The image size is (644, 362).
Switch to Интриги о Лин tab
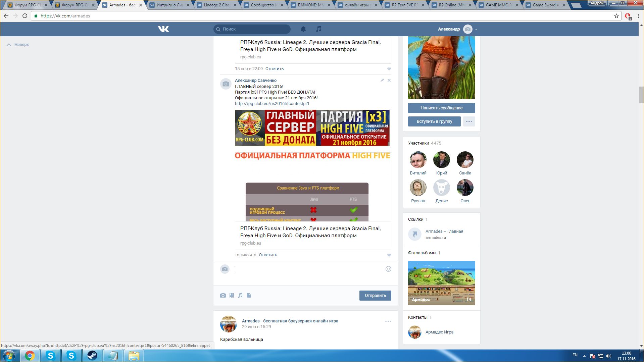click(x=169, y=5)
